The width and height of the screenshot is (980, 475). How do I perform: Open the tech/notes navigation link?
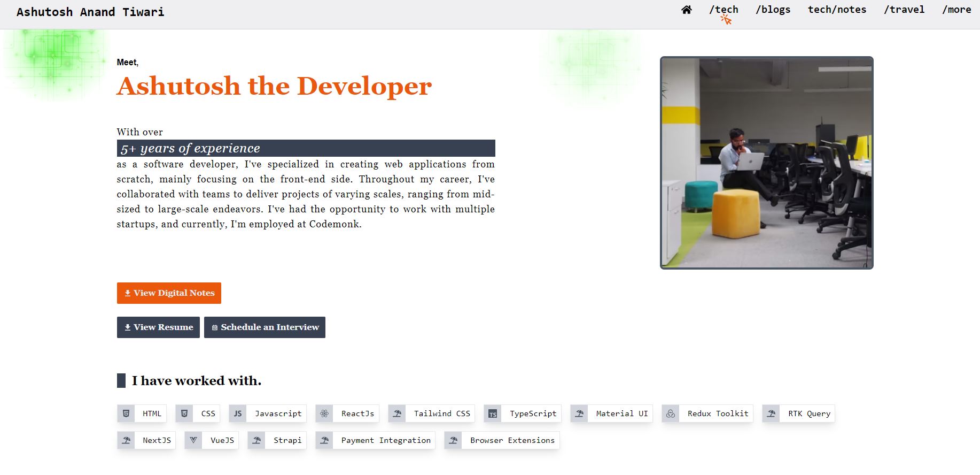tap(837, 10)
